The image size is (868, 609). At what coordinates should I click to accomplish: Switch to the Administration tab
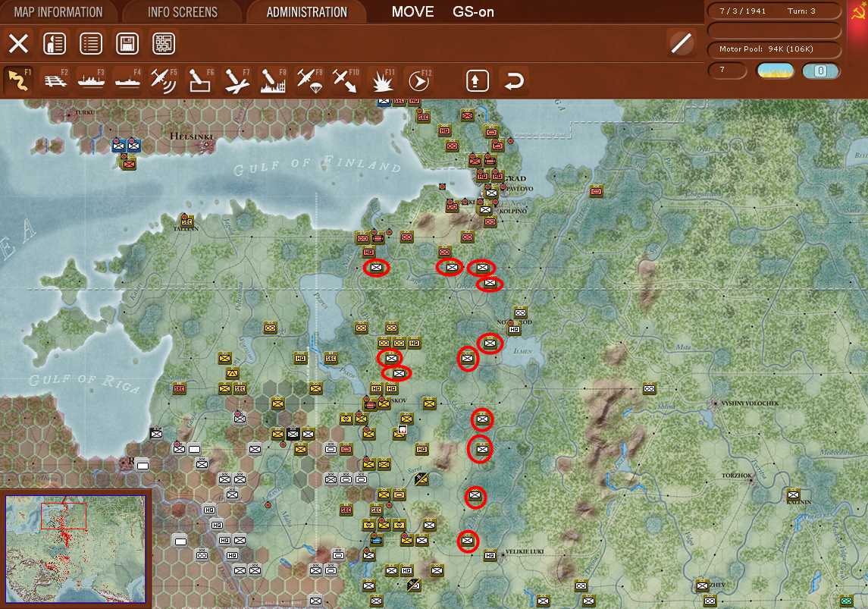coord(307,11)
